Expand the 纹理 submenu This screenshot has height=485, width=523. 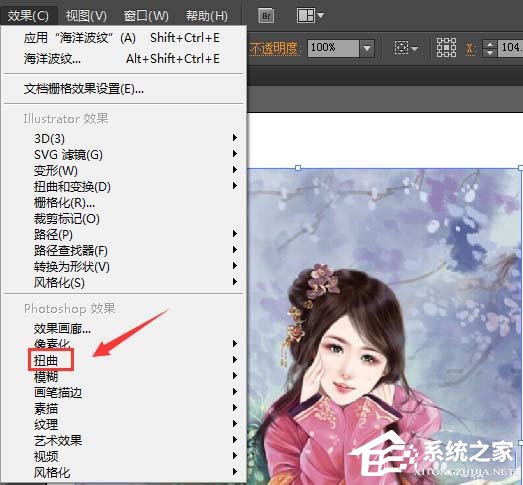pyautogui.click(x=122, y=424)
